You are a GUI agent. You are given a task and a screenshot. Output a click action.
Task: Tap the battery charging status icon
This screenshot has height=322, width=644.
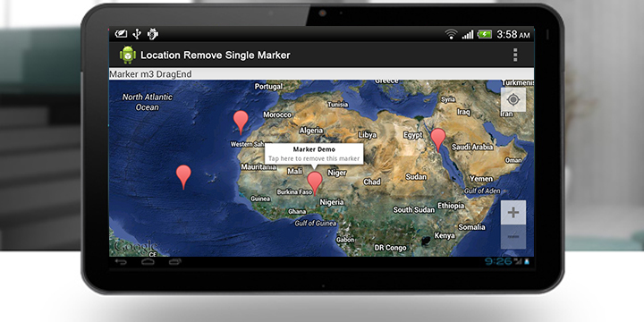[485, 35]
